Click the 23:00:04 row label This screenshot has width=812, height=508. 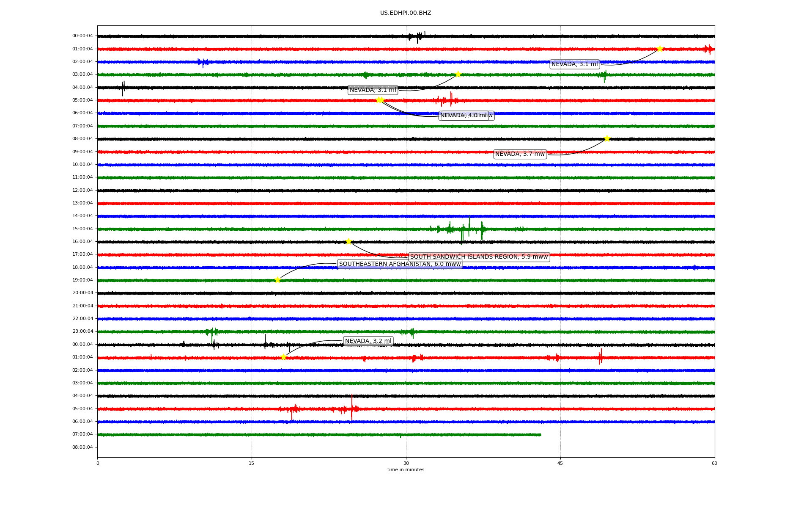click(x=82, y=331)
